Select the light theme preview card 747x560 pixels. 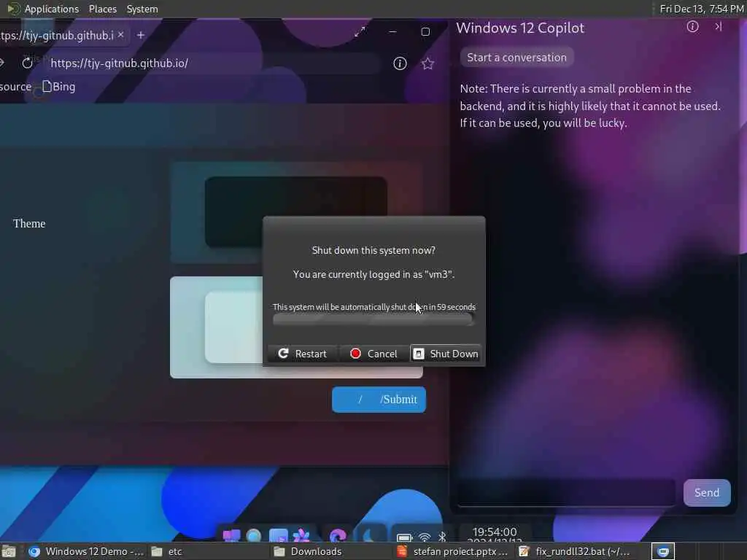pos(296,327)
